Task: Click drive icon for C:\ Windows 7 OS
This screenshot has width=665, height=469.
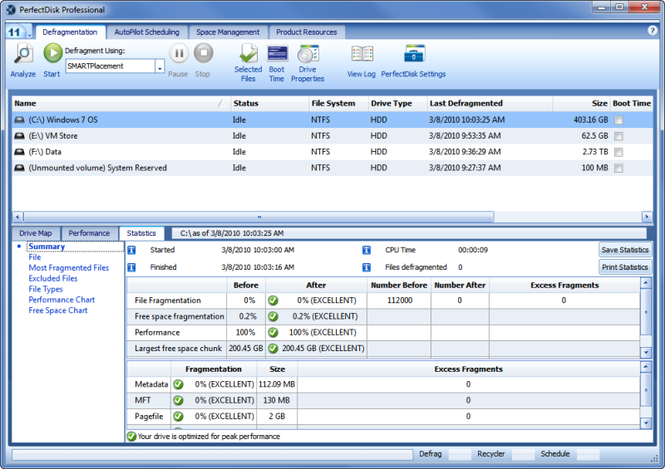Action: 20,120
